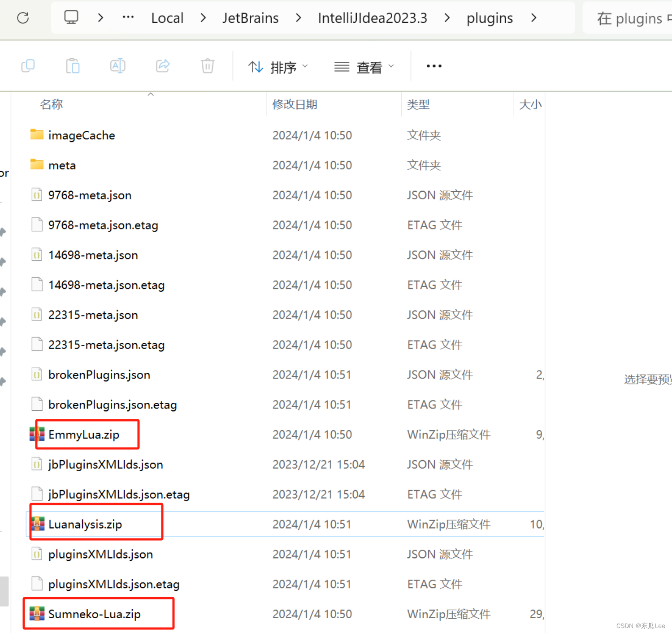This screenshot has height=633, width=672.
Task: Click the Delete trash can icon
Action: click(208, 66)
